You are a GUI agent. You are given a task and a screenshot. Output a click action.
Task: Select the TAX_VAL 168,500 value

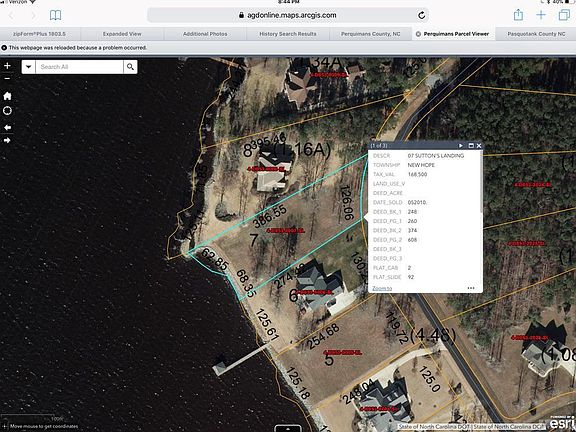[417, 174]
